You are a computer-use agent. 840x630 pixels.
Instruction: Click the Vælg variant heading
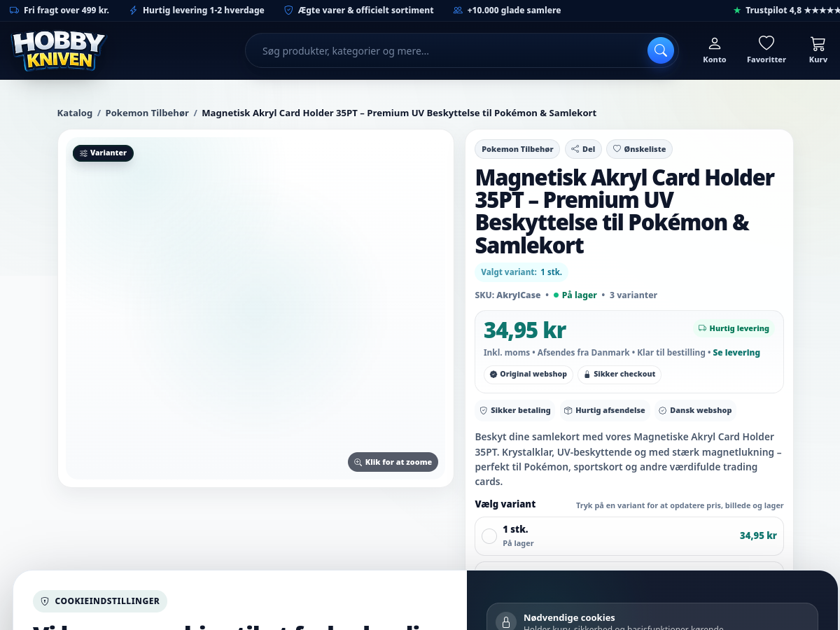(x=505, y=504)
